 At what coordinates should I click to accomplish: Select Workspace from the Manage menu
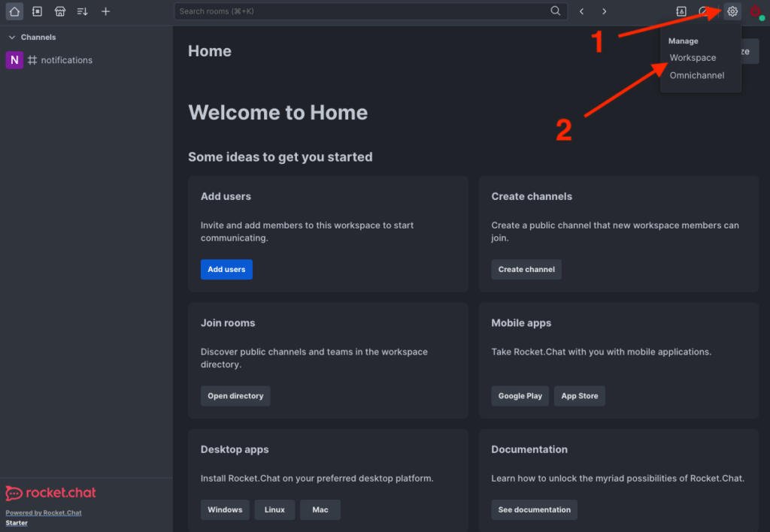point(693,58)
